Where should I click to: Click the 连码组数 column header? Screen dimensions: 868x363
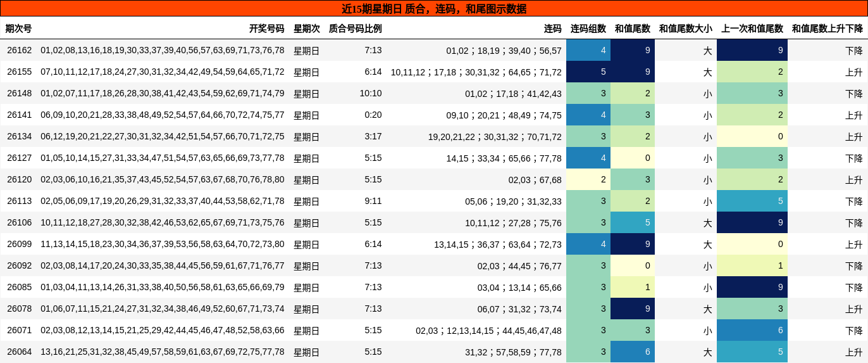588,29
